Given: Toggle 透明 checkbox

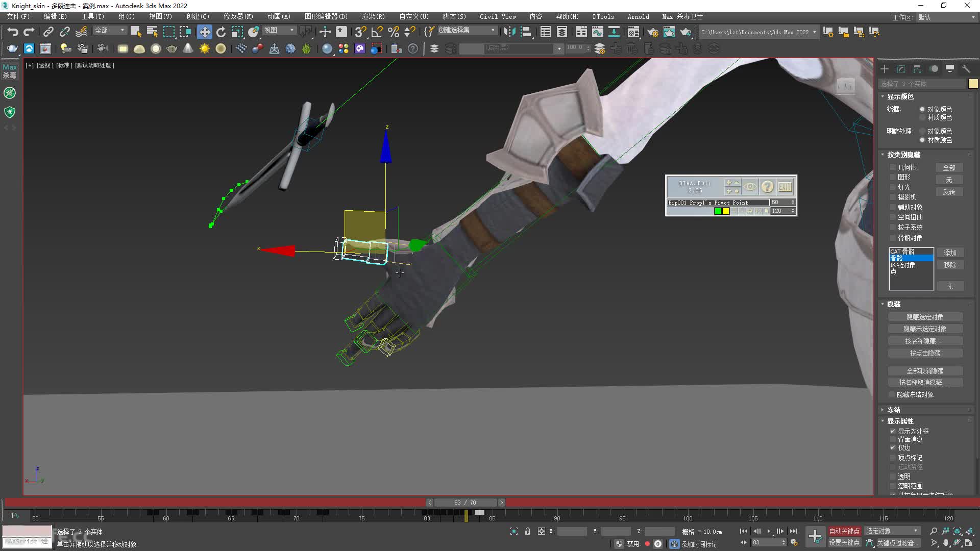Looking at the screenshot, I should 893,477.
